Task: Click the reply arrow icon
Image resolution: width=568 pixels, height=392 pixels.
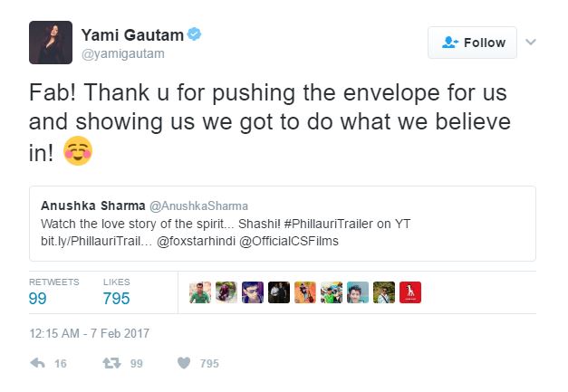Action: click(x=37, y=364)
